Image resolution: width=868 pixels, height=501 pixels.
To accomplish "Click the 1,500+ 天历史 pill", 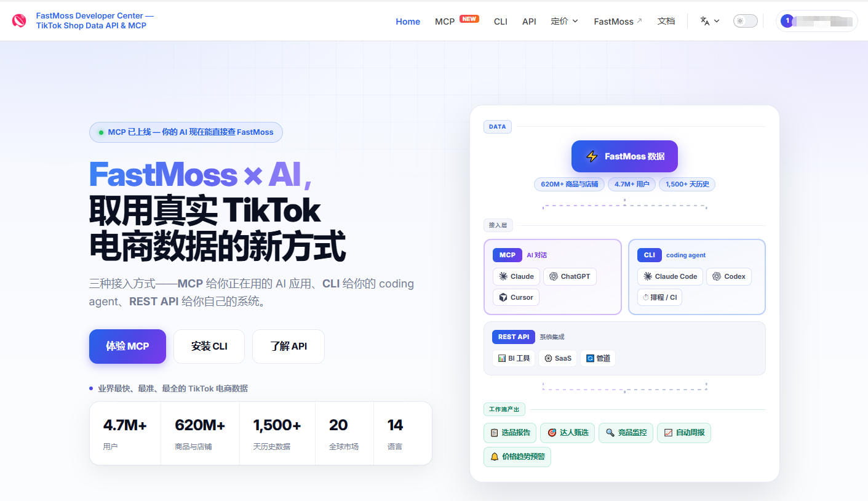I will (687, 184).
